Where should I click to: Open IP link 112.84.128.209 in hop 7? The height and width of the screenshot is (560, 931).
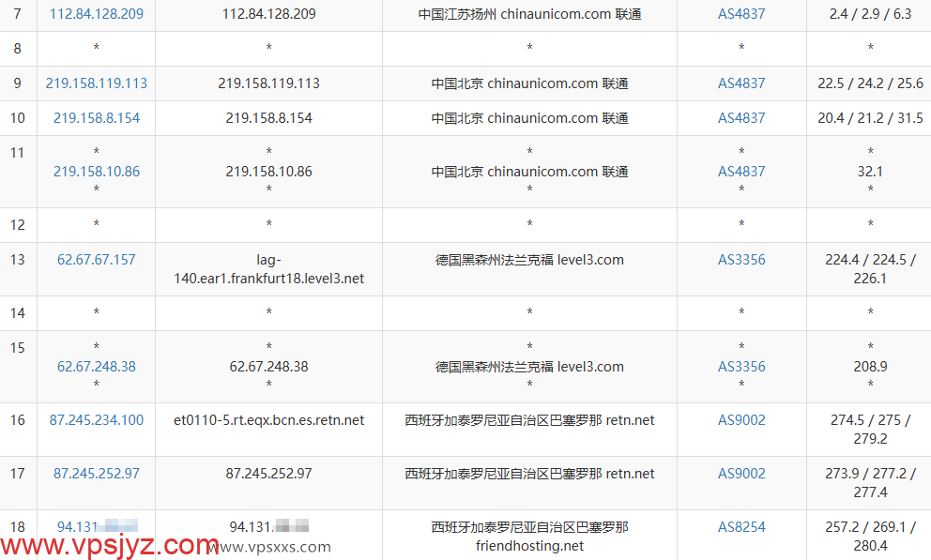96,14
